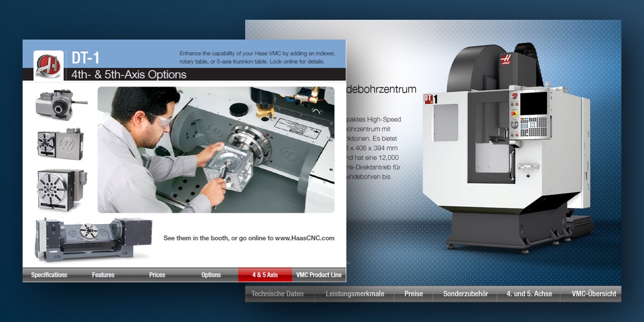Click the Haas logo beside the DT-1 title
The width and height of the screenshot is (644, 322).
coord(48,64)
